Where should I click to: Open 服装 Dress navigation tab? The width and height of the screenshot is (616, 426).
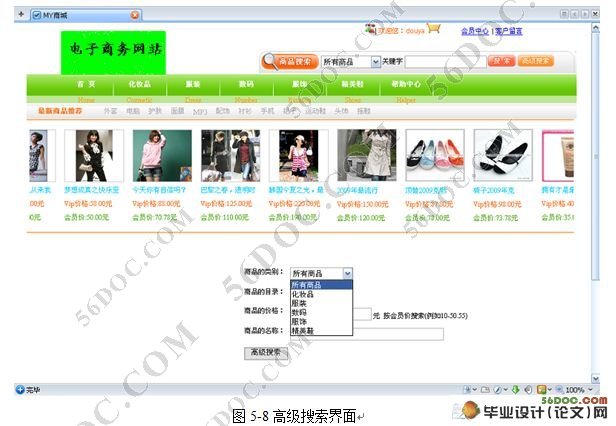(x=193, y=84)
